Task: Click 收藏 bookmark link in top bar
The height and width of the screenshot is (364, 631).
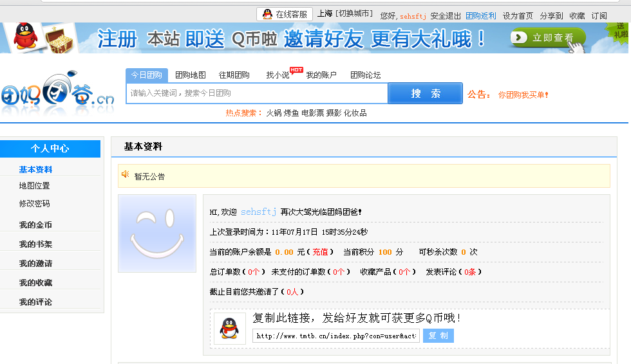Action: pos(577,16)
